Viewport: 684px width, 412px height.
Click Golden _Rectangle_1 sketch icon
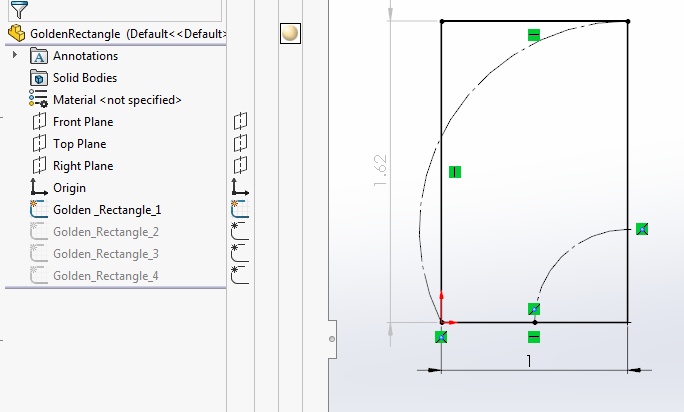39,209
